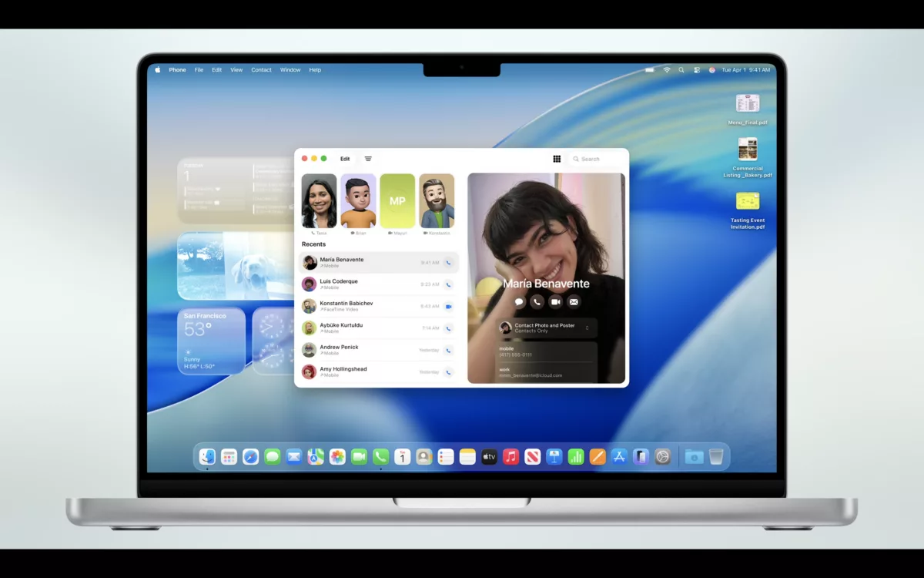The image size is (924, 578).
Task: Open Photos in the Dock
Action: click(x=337, y=457)
